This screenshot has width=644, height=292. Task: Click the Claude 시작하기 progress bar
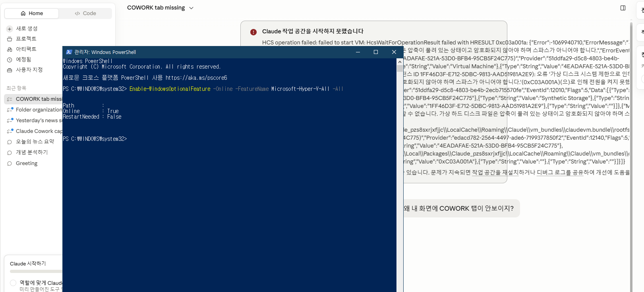coord(36,272)
